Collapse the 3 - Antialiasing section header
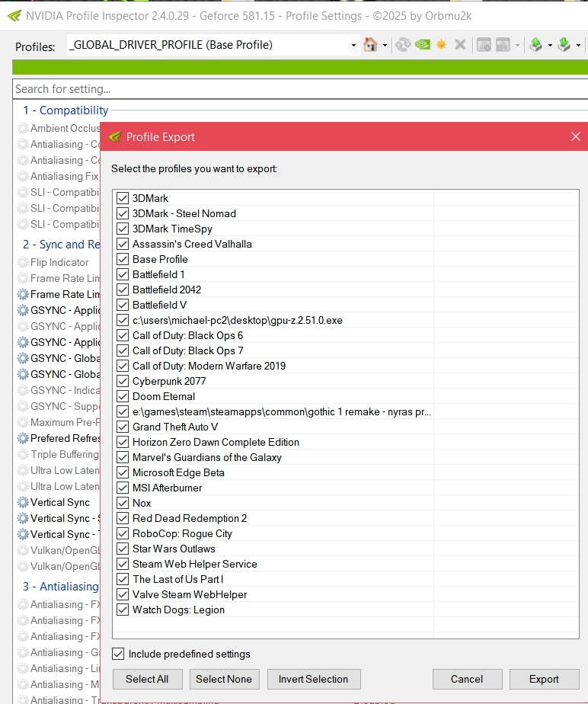 coord(61,587)
